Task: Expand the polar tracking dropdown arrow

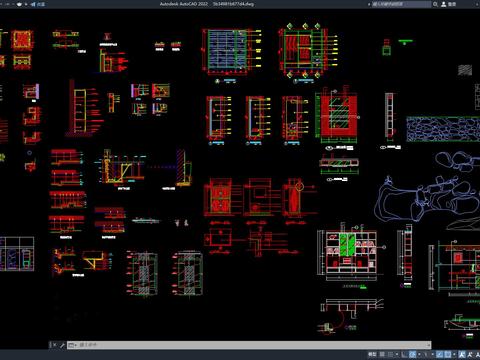Action: tap(419, 354)
